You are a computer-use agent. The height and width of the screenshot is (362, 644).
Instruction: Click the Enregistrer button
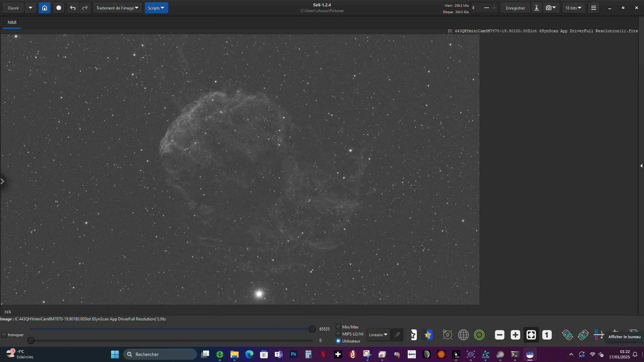(x=515, y=8)
